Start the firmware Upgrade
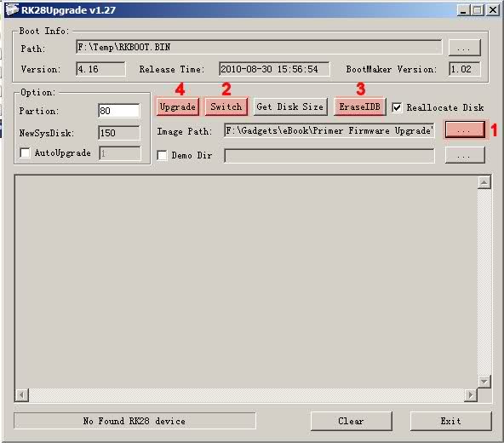Image resolution: width=504 pixels, height=443 pixels. pyautogui.click(x=178, y=106)
